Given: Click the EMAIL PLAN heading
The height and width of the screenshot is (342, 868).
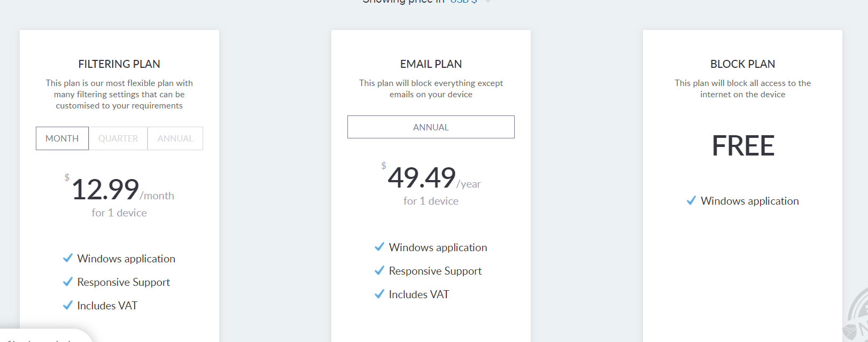Looking at the screenshot, I should click(431, 64).
